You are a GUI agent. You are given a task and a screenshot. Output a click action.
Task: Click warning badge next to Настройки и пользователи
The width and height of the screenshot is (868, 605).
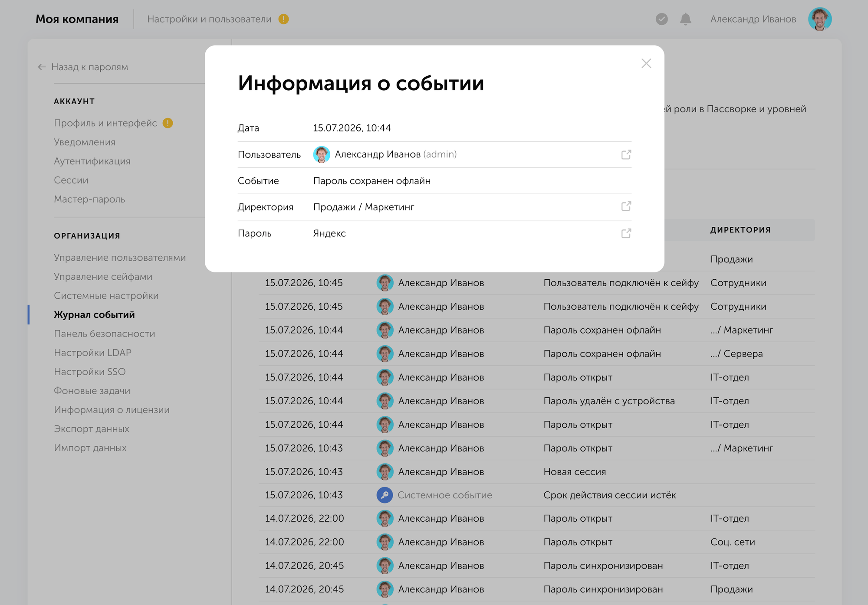tap(283, 19)
